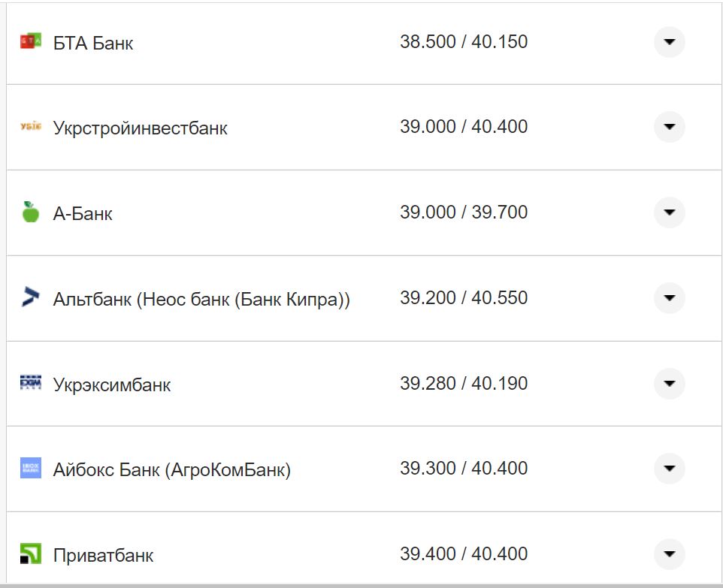Click Айбокс Банк (АгроКомБанк) name text
The width and height of the screenshot is (723, 588).
pos(171,470)
